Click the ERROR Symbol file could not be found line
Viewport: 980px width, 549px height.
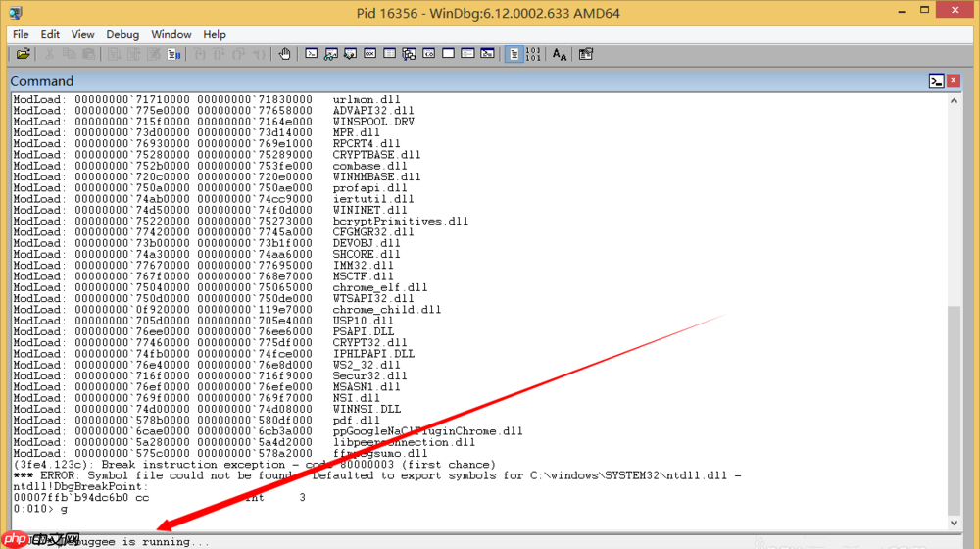(x=377, y=475)
